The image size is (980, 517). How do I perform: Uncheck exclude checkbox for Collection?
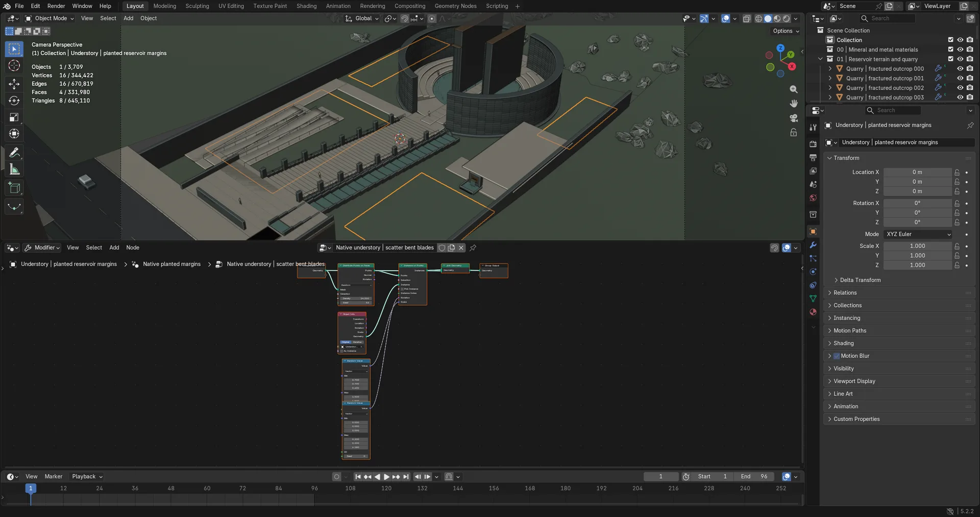[950, 40]
